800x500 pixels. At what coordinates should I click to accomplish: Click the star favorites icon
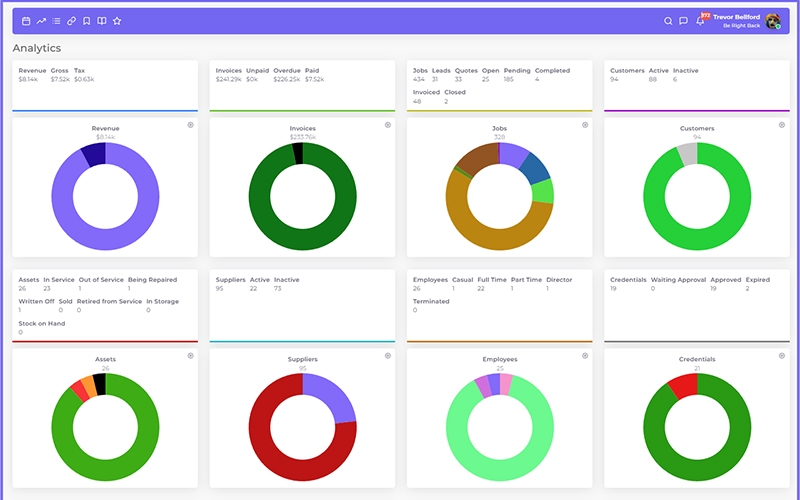117,21
